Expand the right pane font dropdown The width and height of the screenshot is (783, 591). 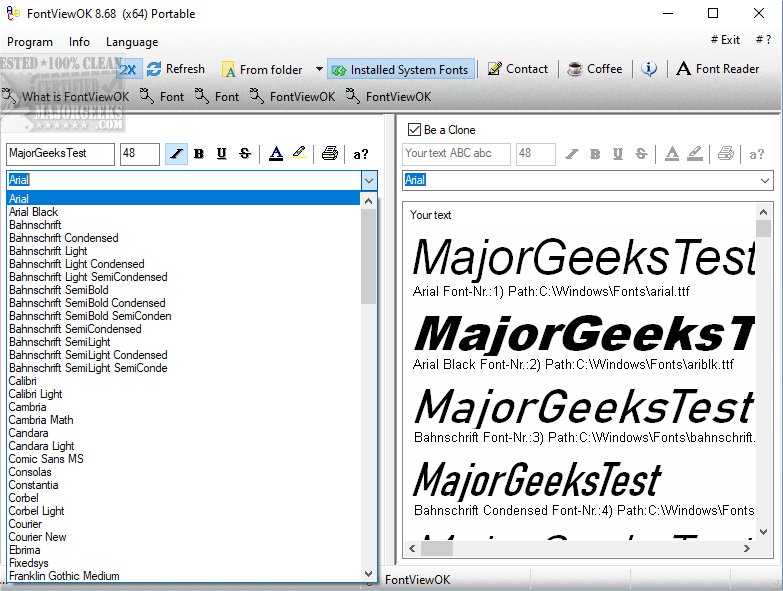765,180
